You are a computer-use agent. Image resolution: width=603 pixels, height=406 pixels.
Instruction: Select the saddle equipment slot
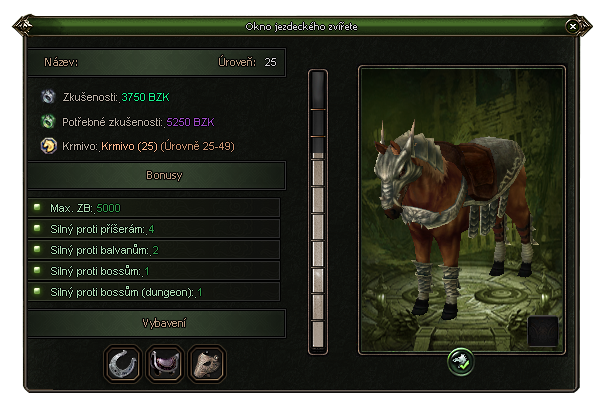[165, 363]
